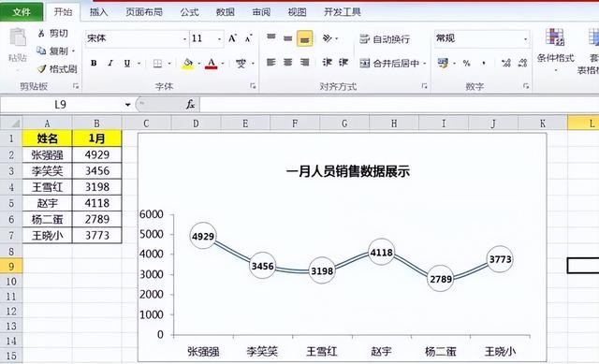Screen dimensions: 599x364
Task: Apply the red font color A
Action: coord(212,63)
